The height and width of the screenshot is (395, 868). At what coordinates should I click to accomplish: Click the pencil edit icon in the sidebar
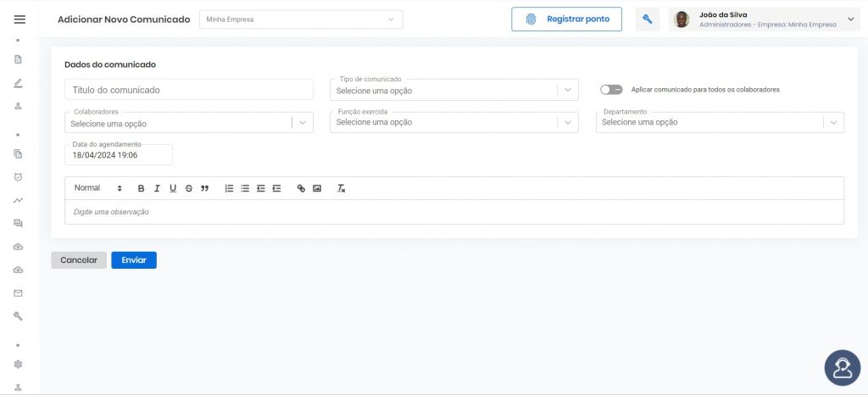tap(18, 83)
